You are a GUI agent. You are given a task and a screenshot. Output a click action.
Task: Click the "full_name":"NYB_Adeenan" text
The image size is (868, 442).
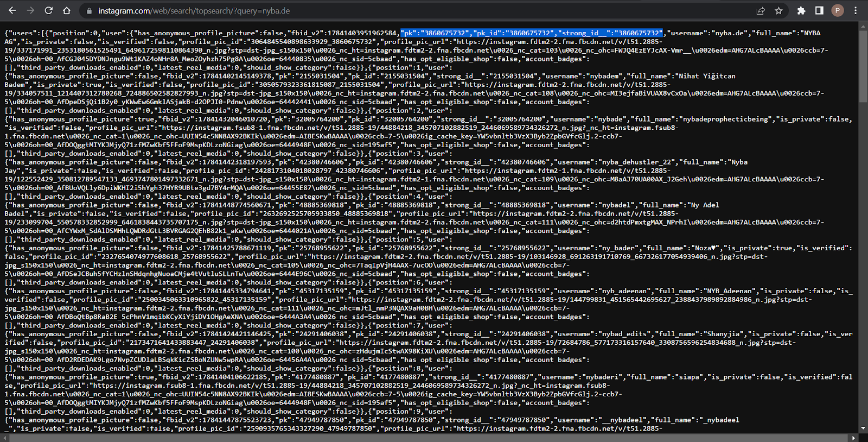[x=704, y=291]
